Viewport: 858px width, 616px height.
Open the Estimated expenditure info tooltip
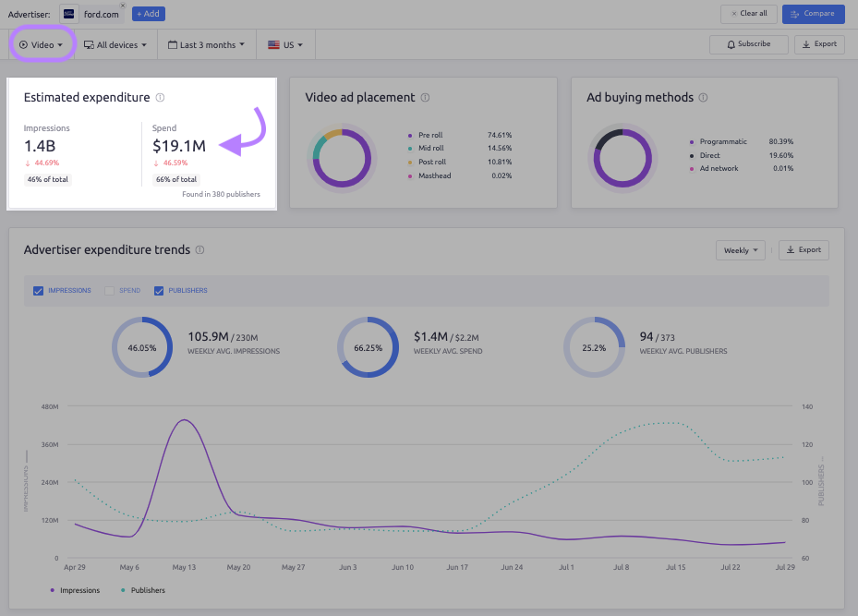click(x=162, y=97)
